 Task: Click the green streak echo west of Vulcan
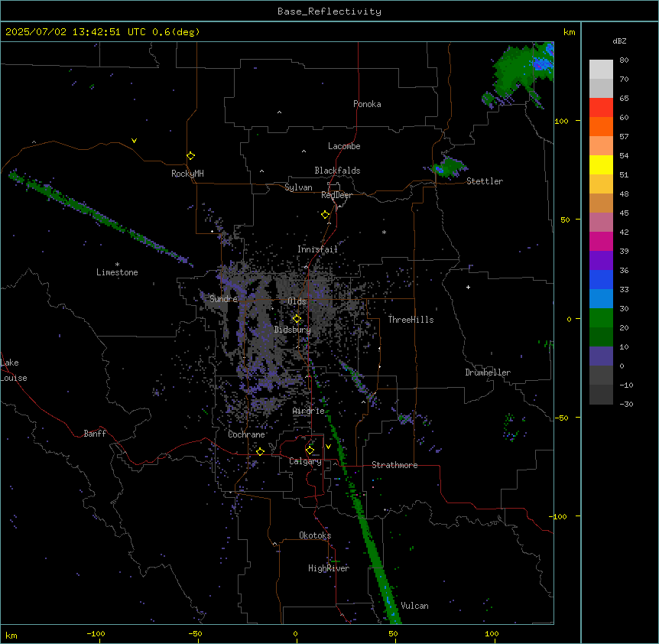[374, 551]
